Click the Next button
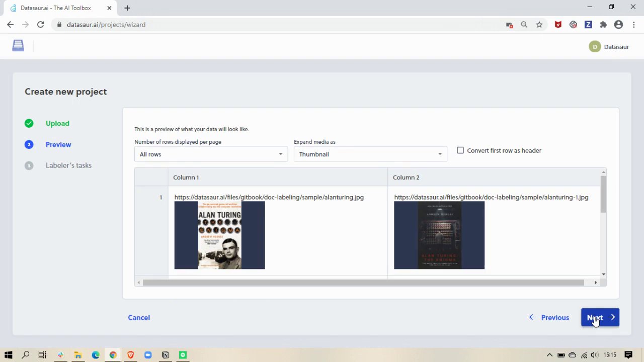The image size is (644, 362). (x=600, y=317)
